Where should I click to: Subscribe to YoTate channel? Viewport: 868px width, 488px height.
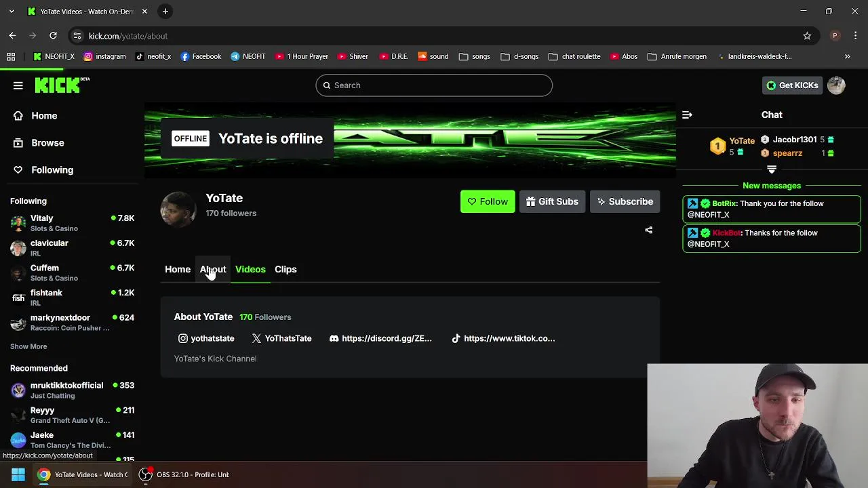(x=625, y=201)
